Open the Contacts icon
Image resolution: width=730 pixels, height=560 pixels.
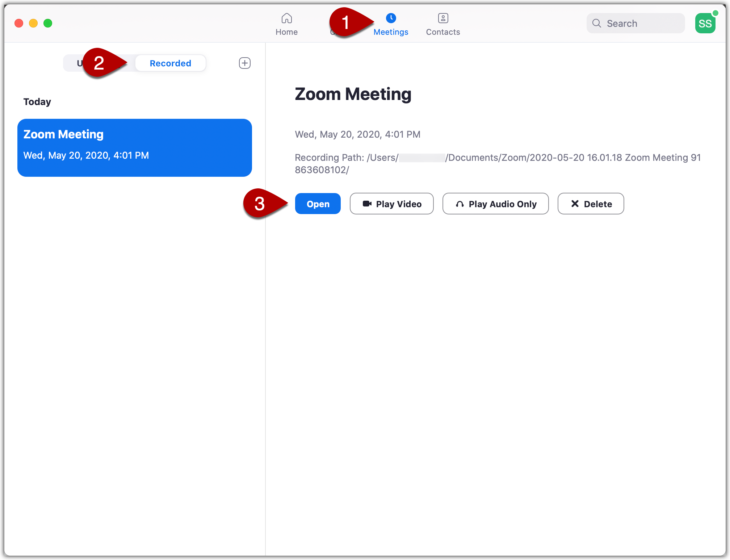(443, 18)
